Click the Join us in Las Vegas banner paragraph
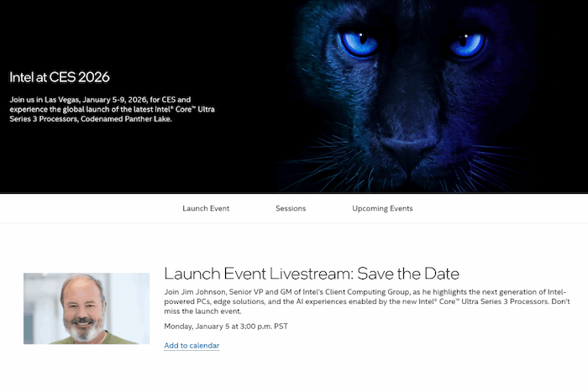 click(x=112, y=109)
